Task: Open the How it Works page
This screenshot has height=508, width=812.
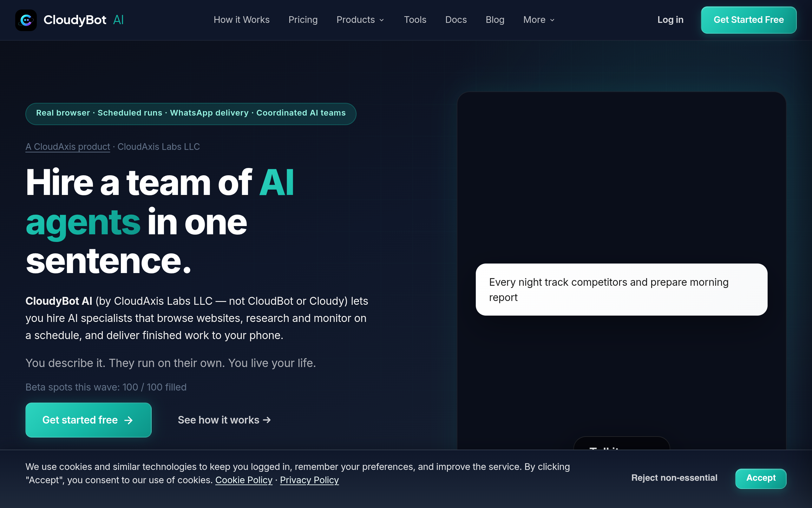Action: point(242,20)
